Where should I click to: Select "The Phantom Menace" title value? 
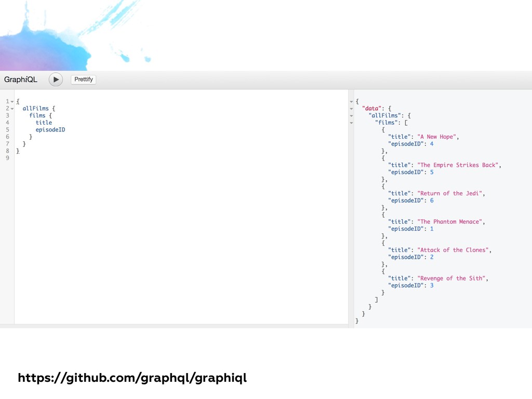click(x=450, y=222)
